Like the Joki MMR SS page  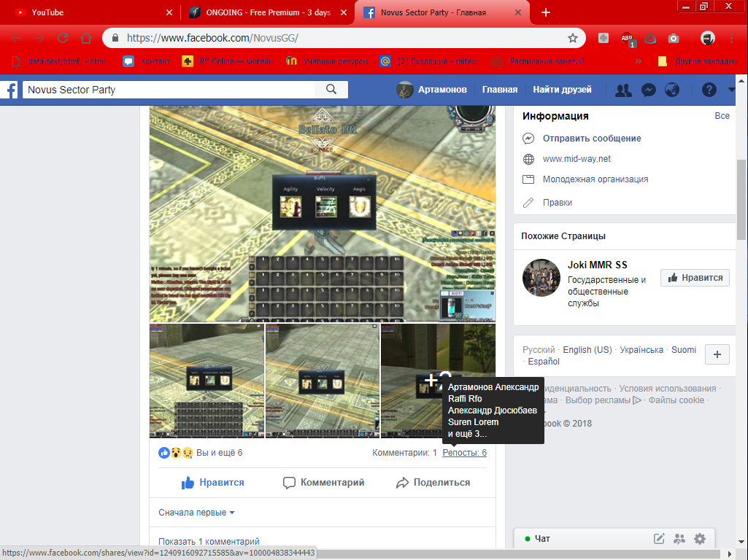(695, 278)
